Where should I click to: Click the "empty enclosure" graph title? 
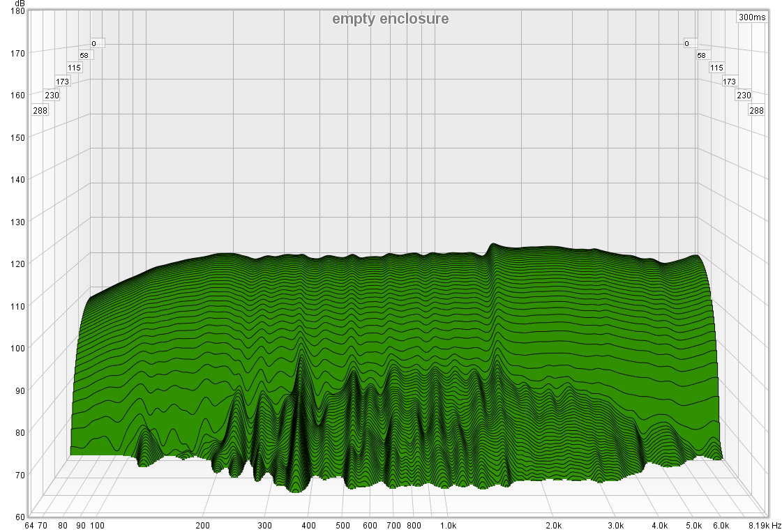(x=391, y=19)
